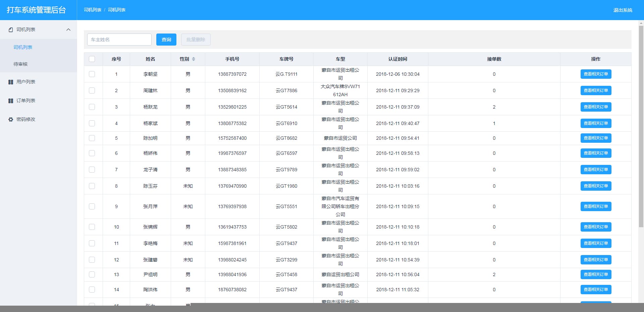This screenshot has height=312, width=644.
Task: Select the 司机列表 document icon in sidebar
Action: (x=10, y=29)
